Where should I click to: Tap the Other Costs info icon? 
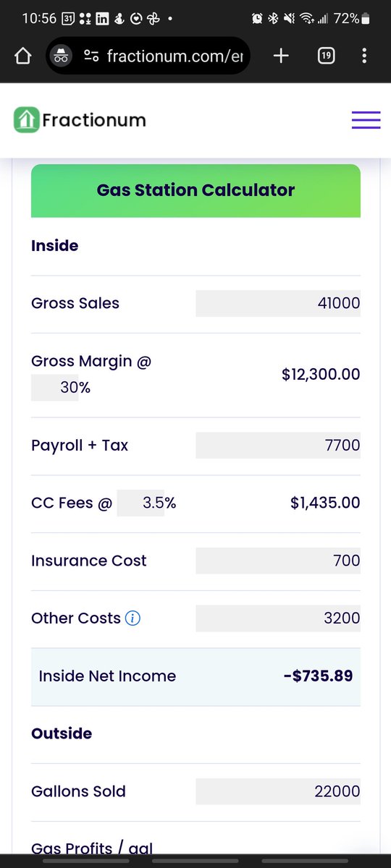(133, 618)
